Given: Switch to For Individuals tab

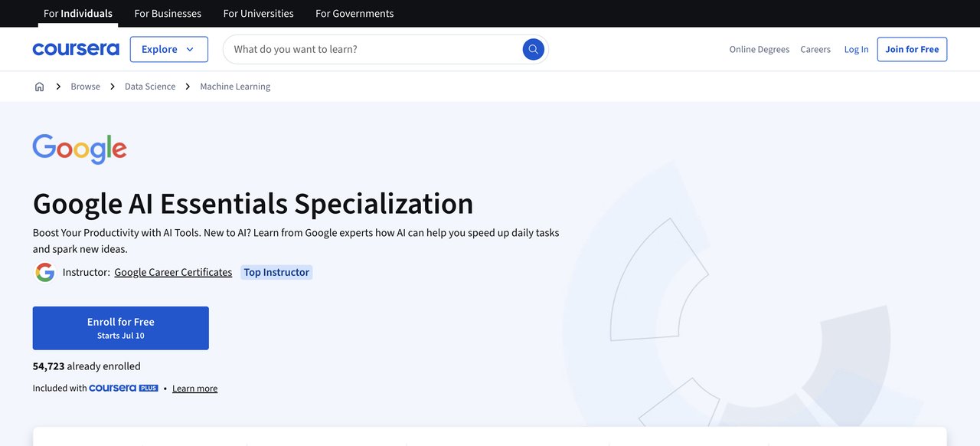Looking at the screenshot, I should (78, 14).
